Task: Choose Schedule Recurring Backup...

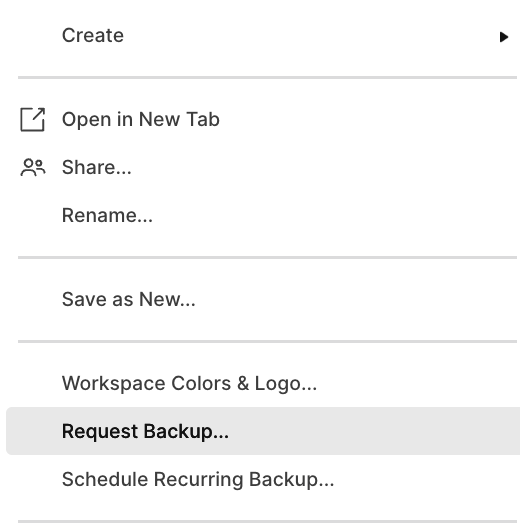Action: [x=263, y=479]
